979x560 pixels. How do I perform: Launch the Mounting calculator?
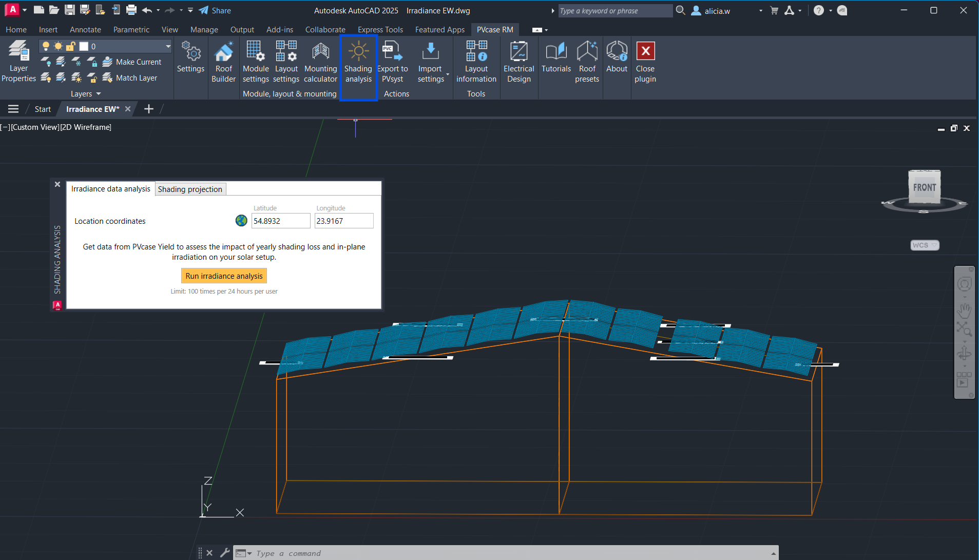(320, 62)
